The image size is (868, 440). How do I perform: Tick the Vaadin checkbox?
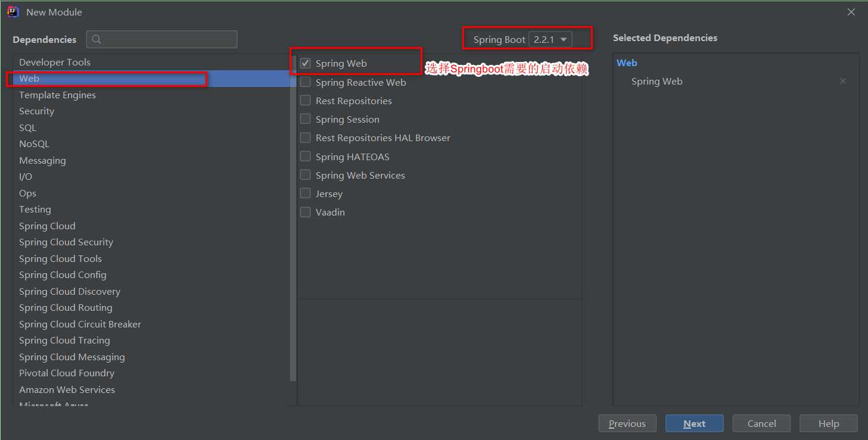(x=306, y=212)
